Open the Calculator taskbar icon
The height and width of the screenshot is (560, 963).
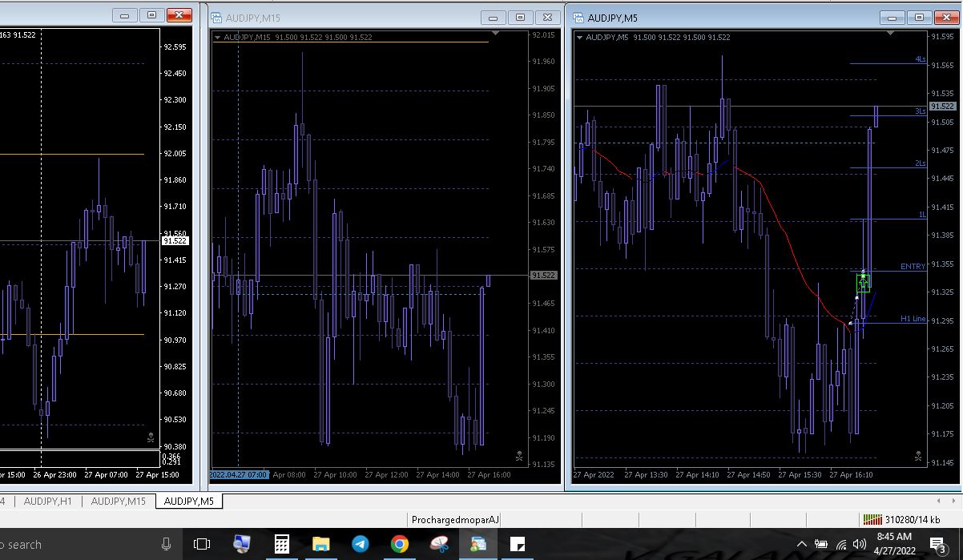282,545
